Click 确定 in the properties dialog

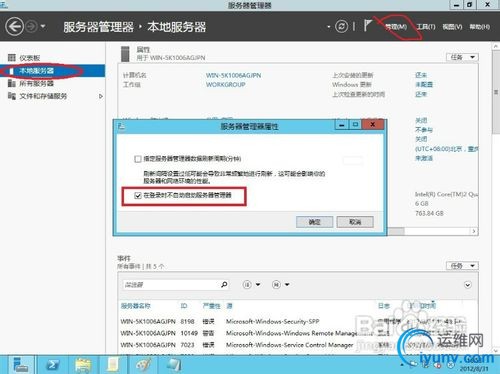click(x=314, y=222)
